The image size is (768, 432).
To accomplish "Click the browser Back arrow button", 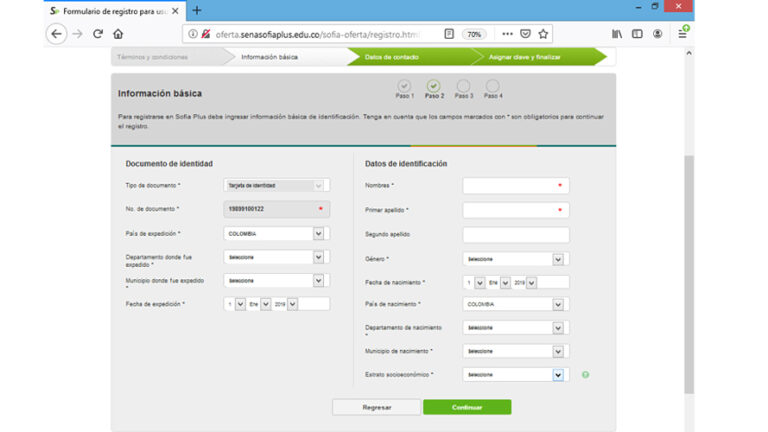I will [57, 33].
